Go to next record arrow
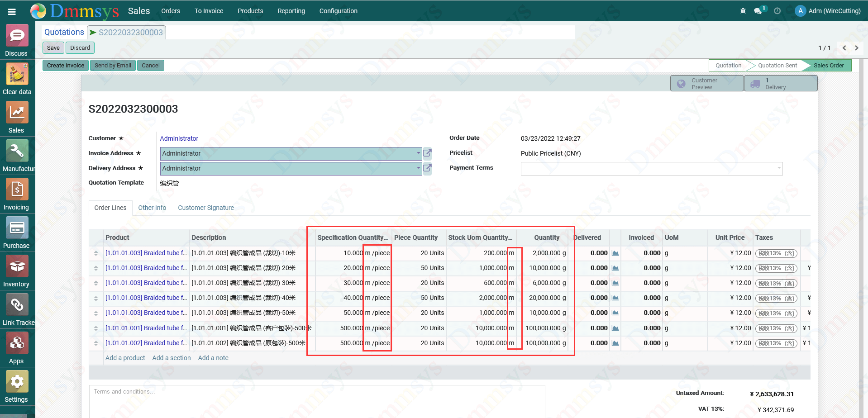This screenshot has width=868, height=418. [857, 48]
